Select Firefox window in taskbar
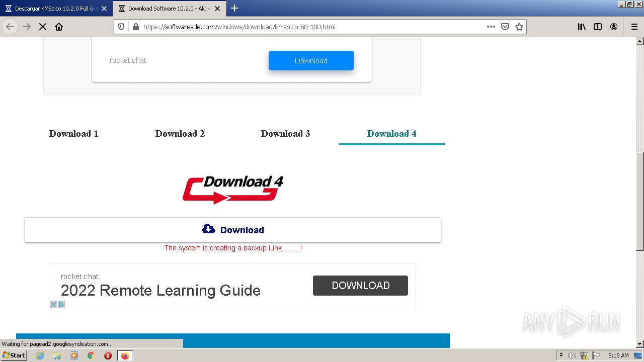 click(125, 355)
